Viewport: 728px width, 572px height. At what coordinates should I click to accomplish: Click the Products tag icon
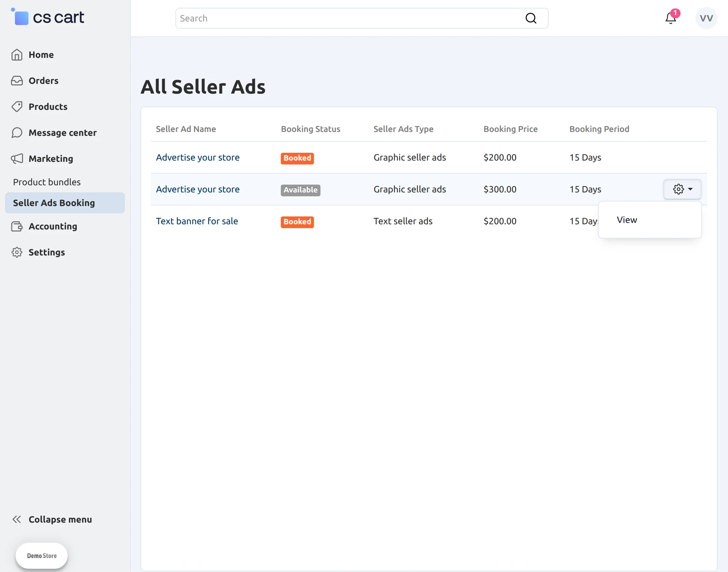point(17,107)
